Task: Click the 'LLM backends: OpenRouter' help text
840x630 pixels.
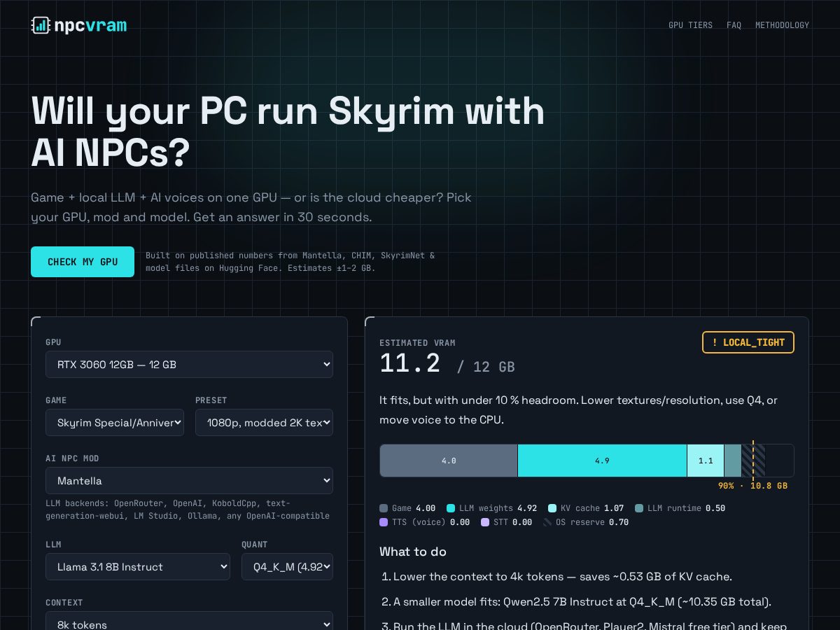Action: click(188, 510)
